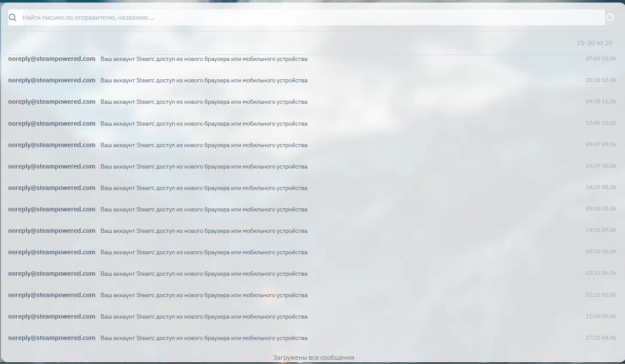Viewport: 625px width, 364px height.
Task: Open the Steam email received 20:38 12.06
Action: coord(312,80)
